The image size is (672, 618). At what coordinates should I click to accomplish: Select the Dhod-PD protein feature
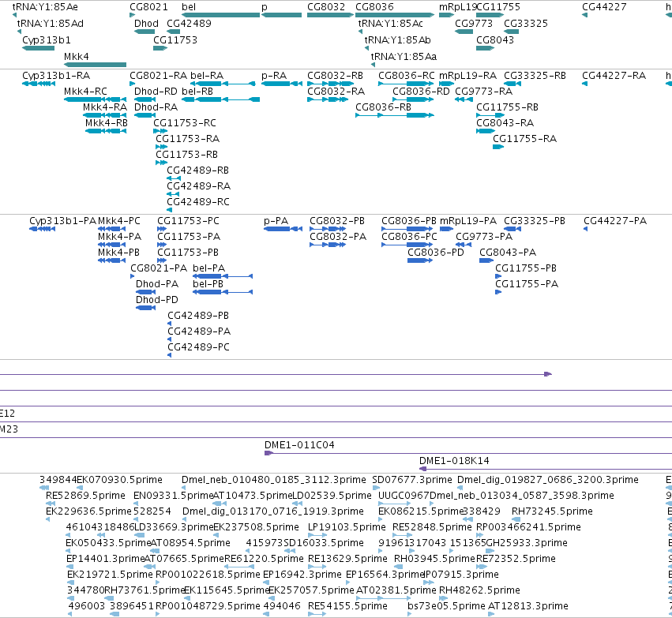point(145,308)
